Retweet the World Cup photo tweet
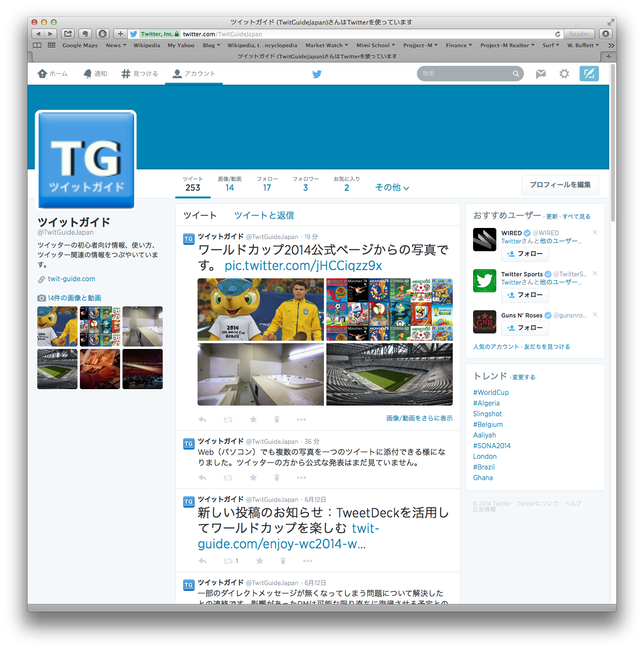The image size is (644, 650). point(228,420)
